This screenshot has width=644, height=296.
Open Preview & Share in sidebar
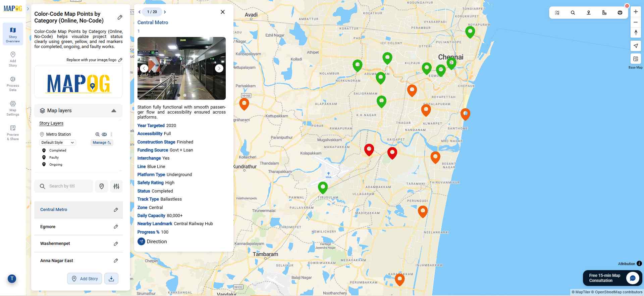[13, 132]
